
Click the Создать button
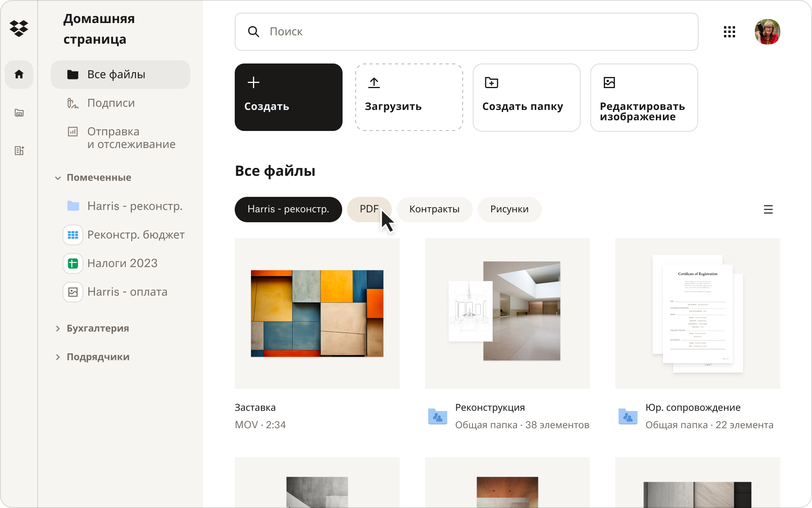[289, 97]
